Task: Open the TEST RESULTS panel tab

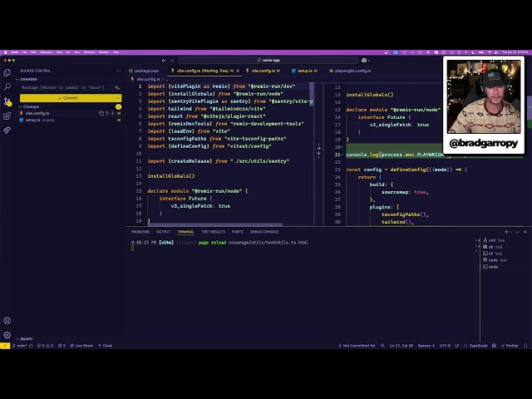Action: 213,232
